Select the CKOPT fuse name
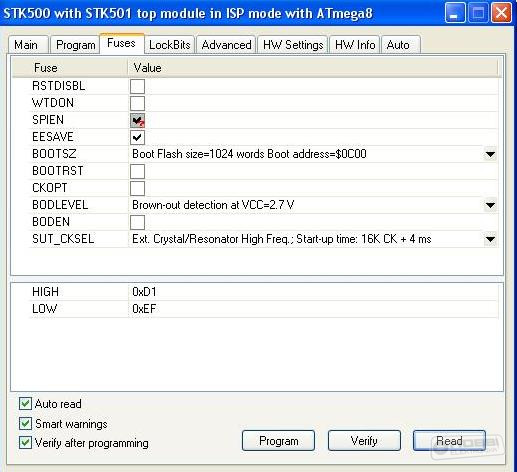517x472 pixels. (50, 188)
